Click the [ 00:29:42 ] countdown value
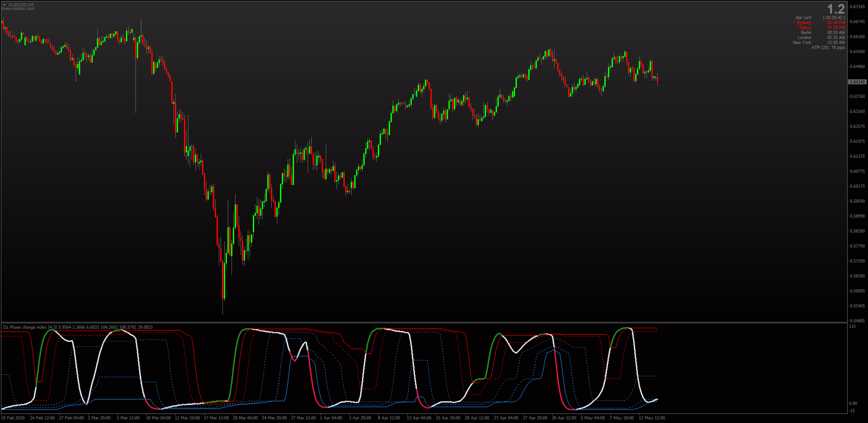This screenshot has height=423, width=868. 834,18
